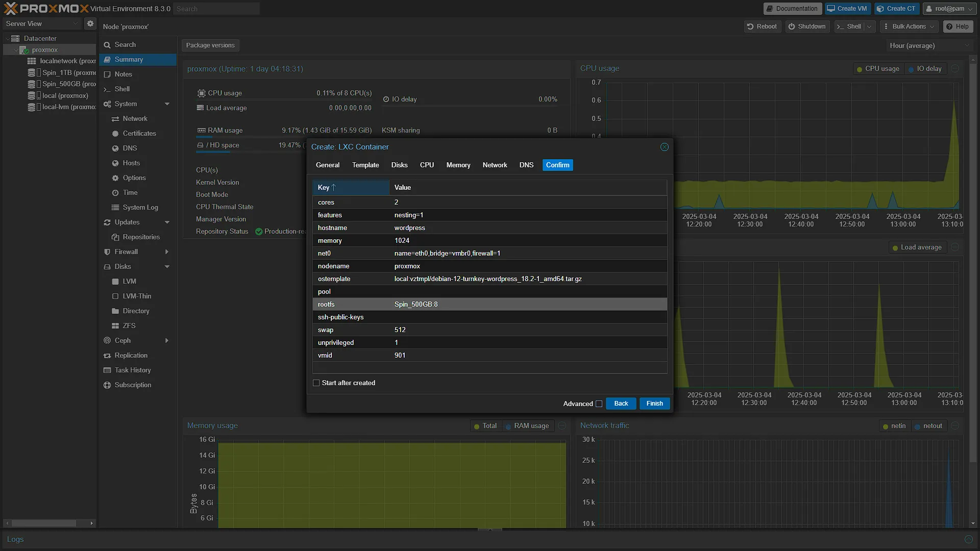
Task: Expand the Logs panel circle icon
Action: click(x=968, y=539)
